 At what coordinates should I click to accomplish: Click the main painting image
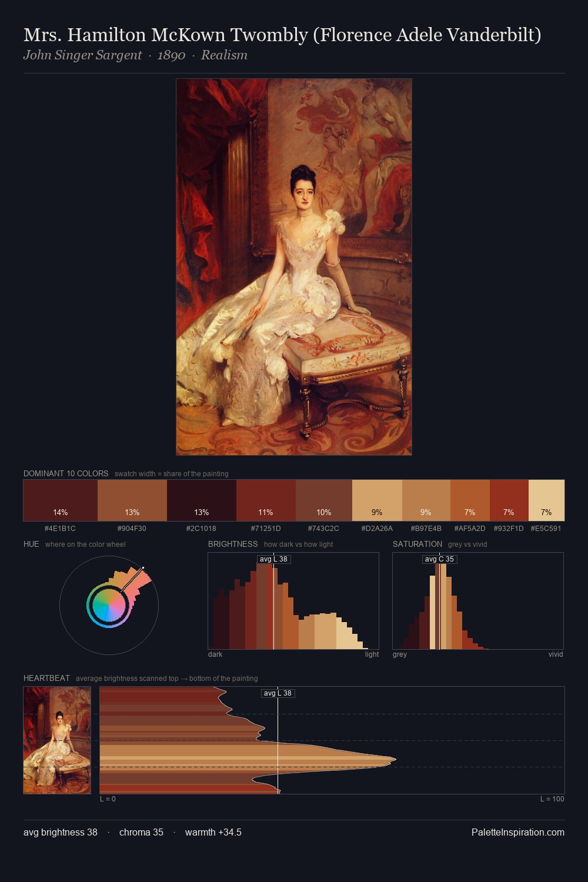[x=294, y=267]
